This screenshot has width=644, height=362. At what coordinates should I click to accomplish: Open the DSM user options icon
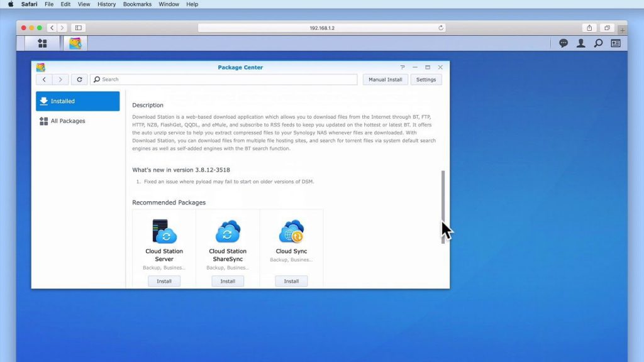(580, 43)
